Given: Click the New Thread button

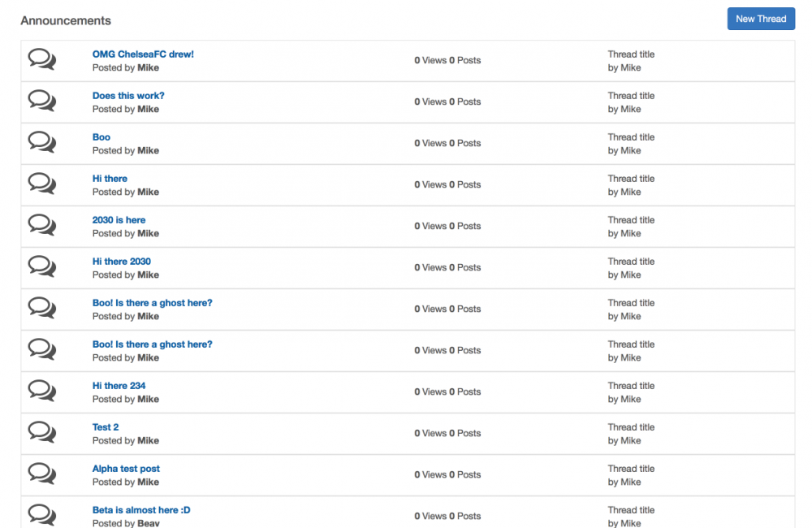Looking at the screenshot, I should tap(761, 19).
